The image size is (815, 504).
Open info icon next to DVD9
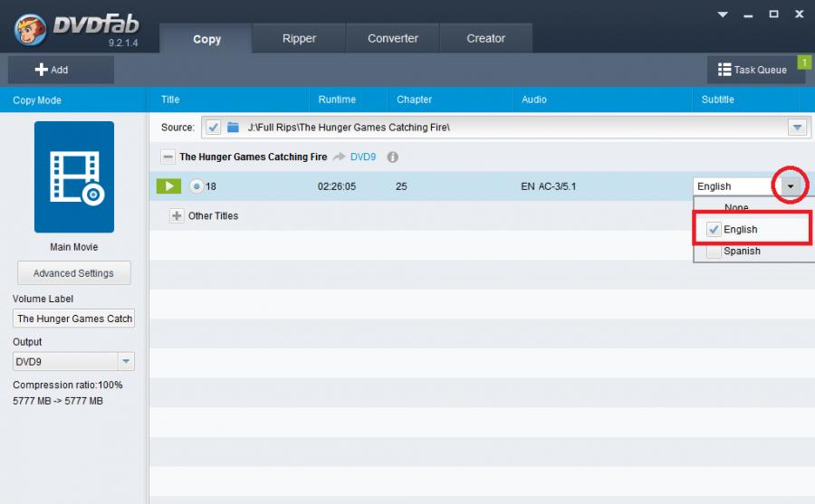(x=392, y=157)
